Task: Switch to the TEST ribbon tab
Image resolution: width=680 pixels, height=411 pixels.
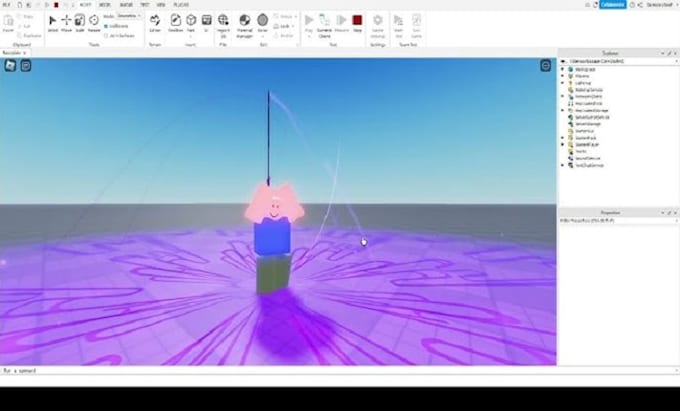Action: point(145,5)
